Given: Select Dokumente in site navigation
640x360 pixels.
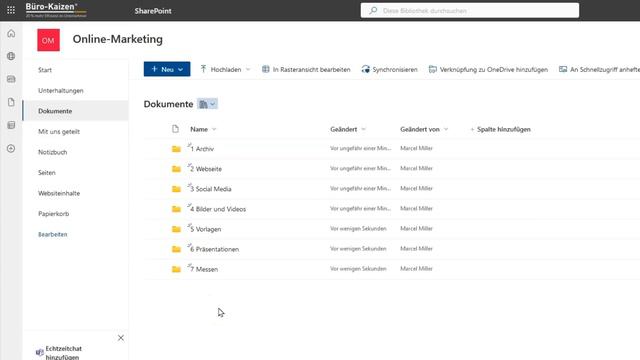Looking at the screenshot, I should [x=76, y=111].
